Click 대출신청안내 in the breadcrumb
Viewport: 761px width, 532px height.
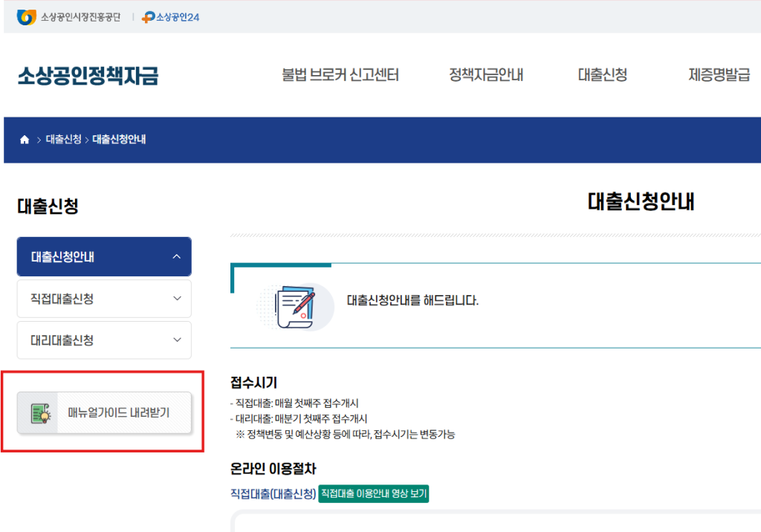(119, 139)
